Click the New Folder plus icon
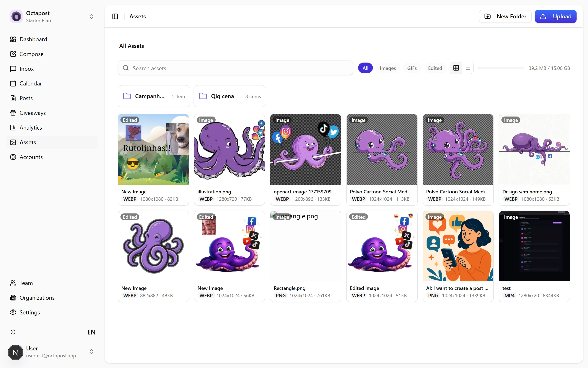The width and height of the screenshot is (588, 368). [x=488, y=16]
